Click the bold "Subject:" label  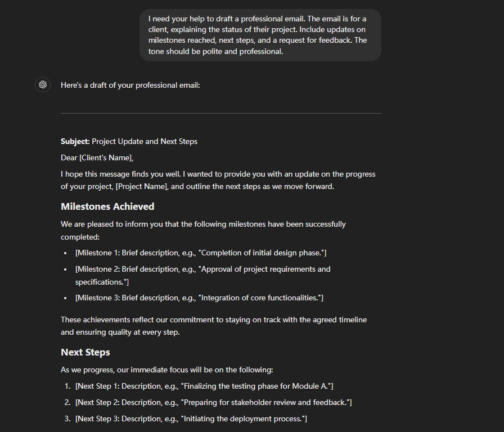tap(75, 142)
